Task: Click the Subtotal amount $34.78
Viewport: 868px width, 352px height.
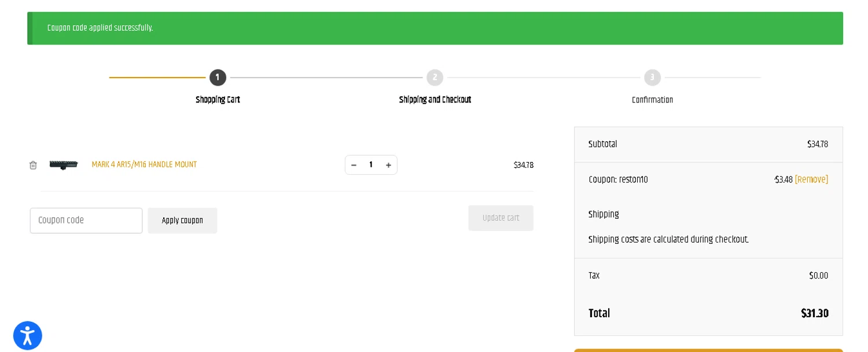Action: point(818,144)
